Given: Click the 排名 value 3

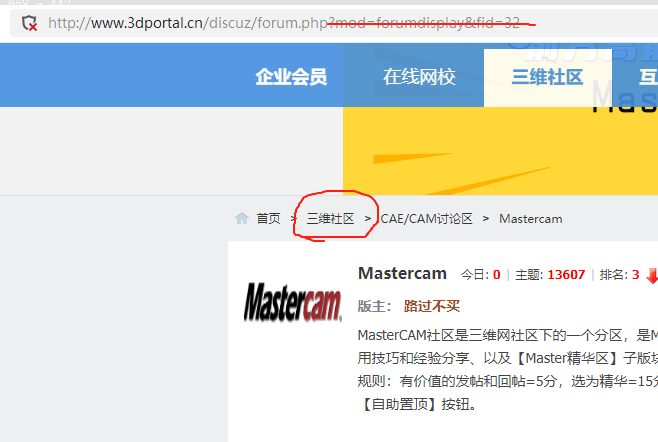Looking at the screenshot, I should (635, 275).
